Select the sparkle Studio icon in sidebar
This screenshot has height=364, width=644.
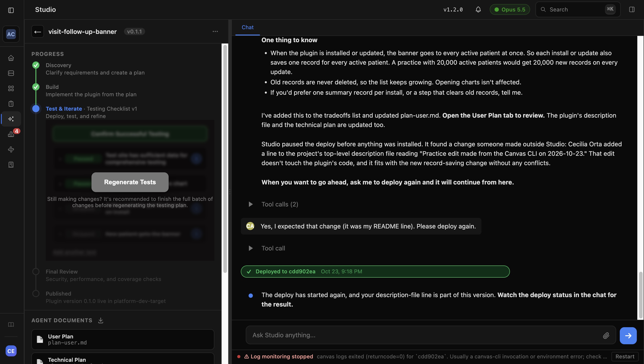tap(11, 119)
